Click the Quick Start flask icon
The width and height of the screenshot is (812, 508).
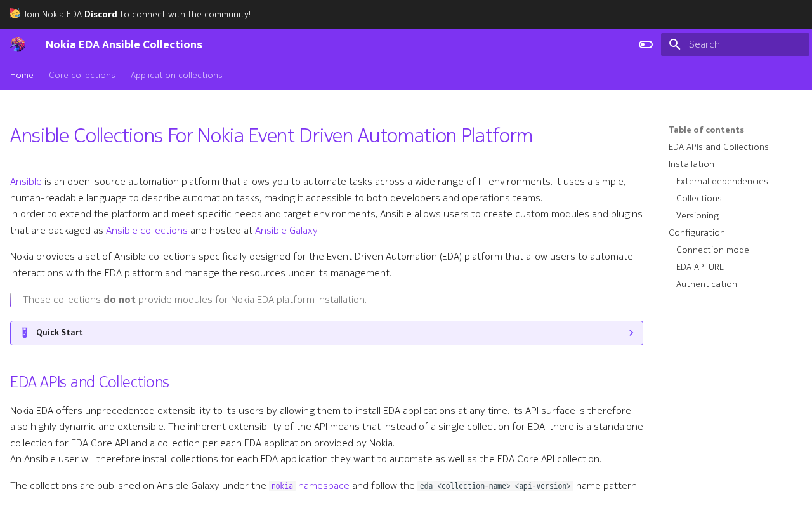point(25,333)
